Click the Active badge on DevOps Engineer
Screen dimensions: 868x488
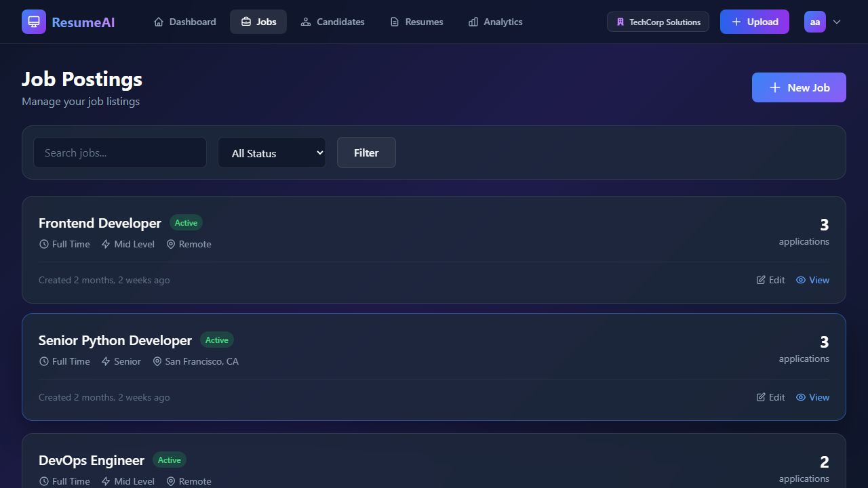169,460
